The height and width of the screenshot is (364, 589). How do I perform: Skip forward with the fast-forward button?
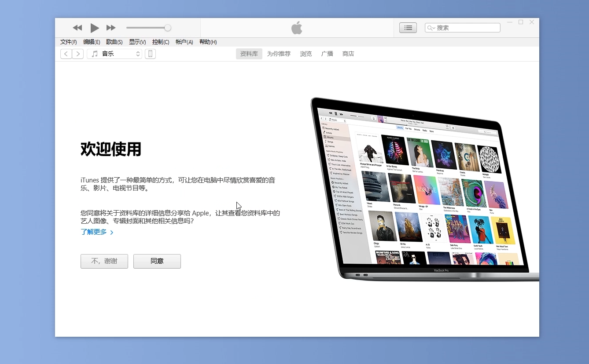point(111,28)
